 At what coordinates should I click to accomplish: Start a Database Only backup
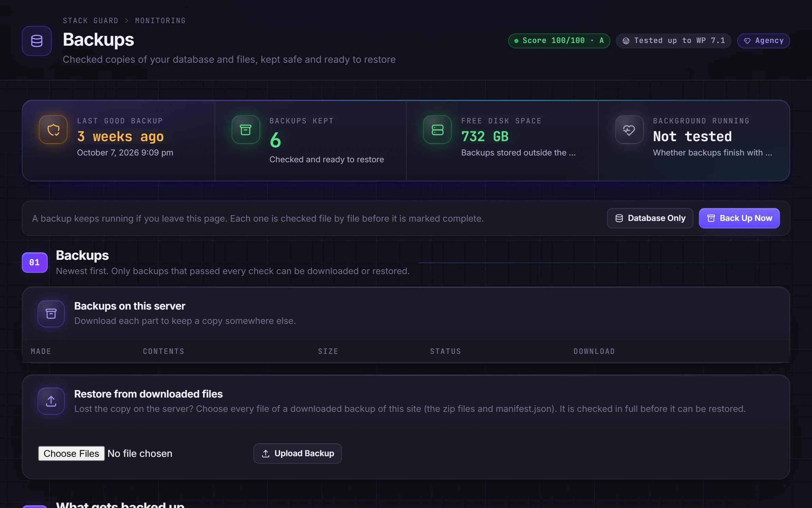point(650,218)
